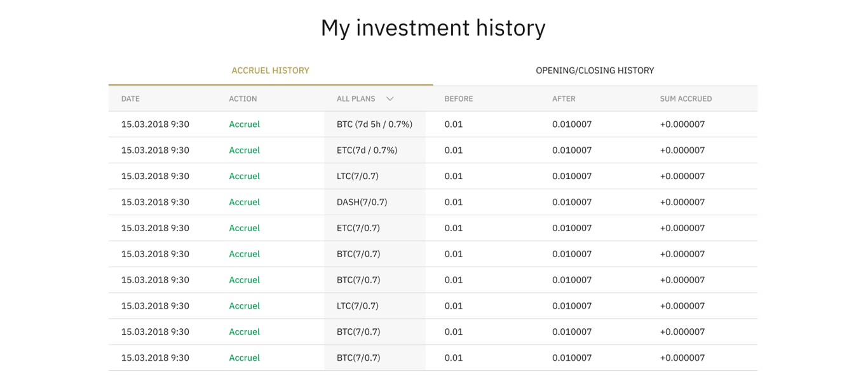Screen dimensions: 868x388
Task: Click Accruel link in the bottom table row
Action: tap(244, 358)
